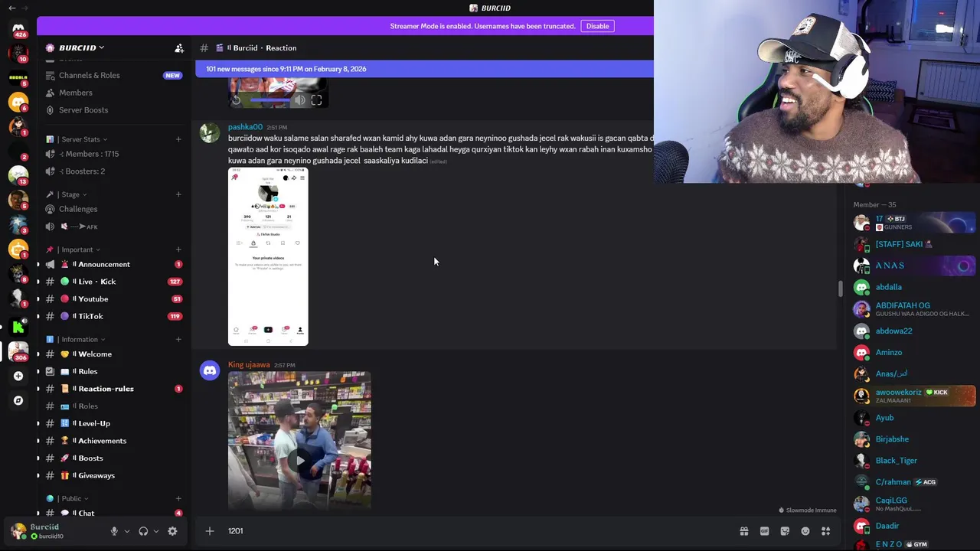Viewport: 980px width, 551px height.
Task: Open the Members list item
Action: (113, 93)
